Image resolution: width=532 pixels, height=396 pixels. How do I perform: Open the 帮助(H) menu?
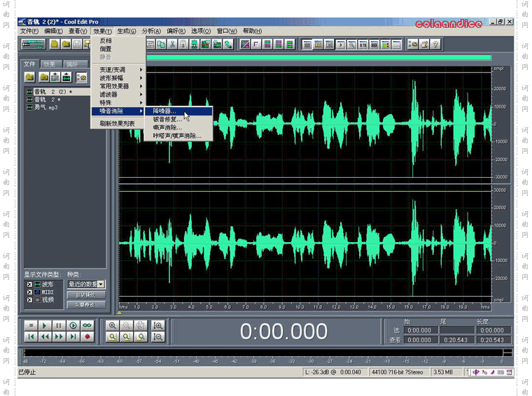click(253, 31)
